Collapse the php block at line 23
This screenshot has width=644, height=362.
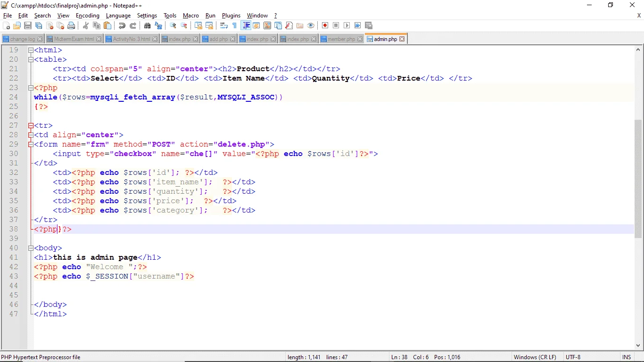31,88
